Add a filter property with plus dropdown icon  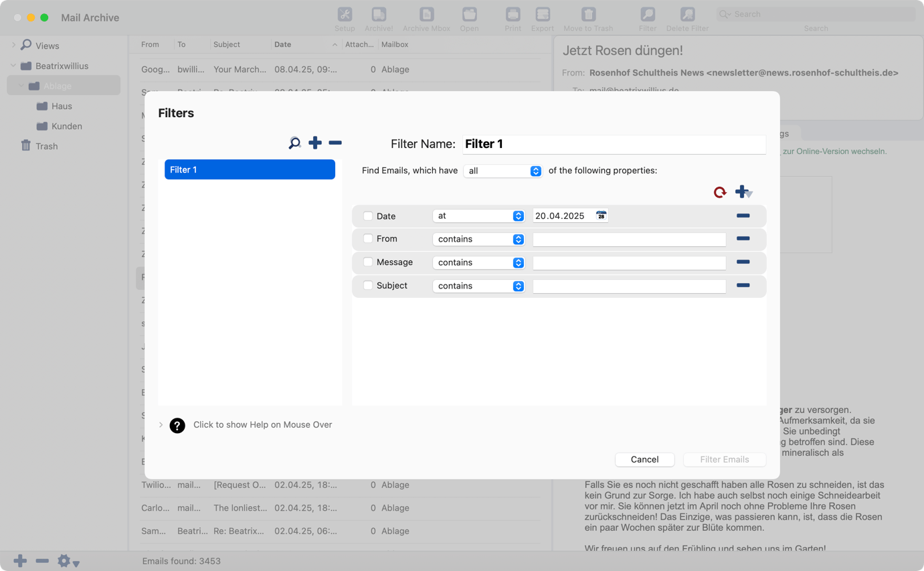[743, 192]
